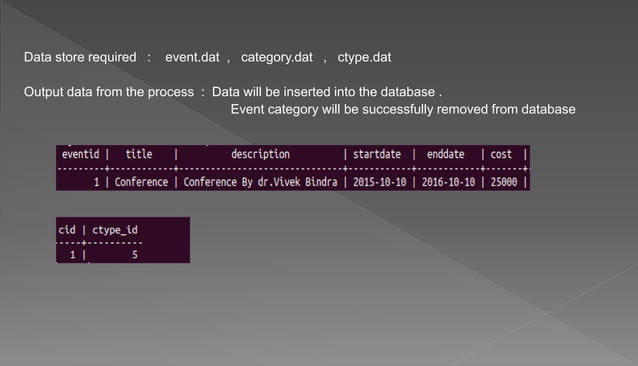Select the category.dat text
The height and width of the screenshot is (366, 638).
pos(277,57)
